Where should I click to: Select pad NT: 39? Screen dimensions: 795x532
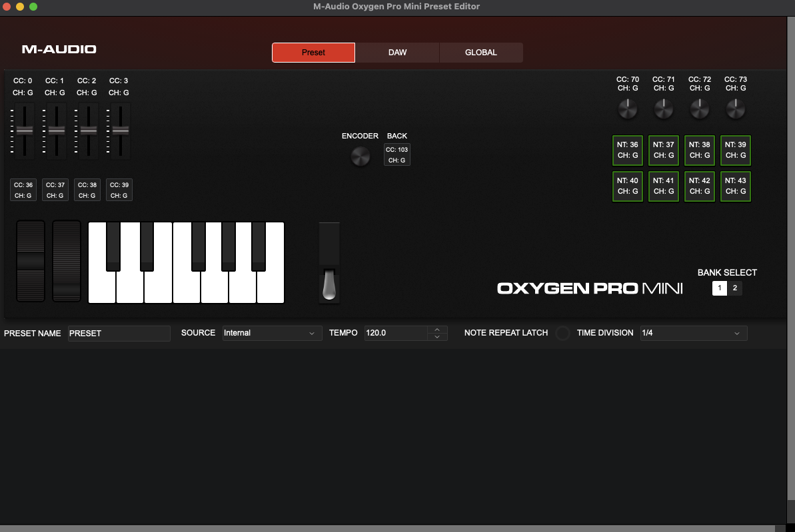tap(736, 150)
